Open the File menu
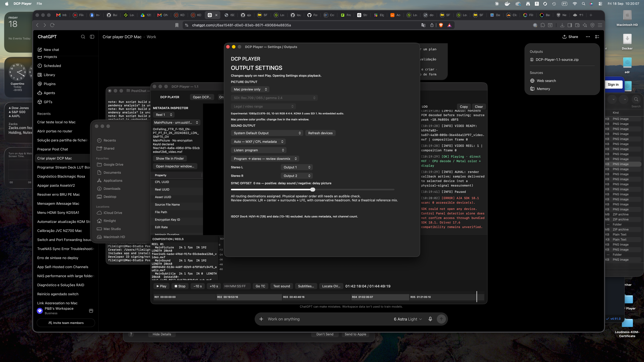 [39, 4]
